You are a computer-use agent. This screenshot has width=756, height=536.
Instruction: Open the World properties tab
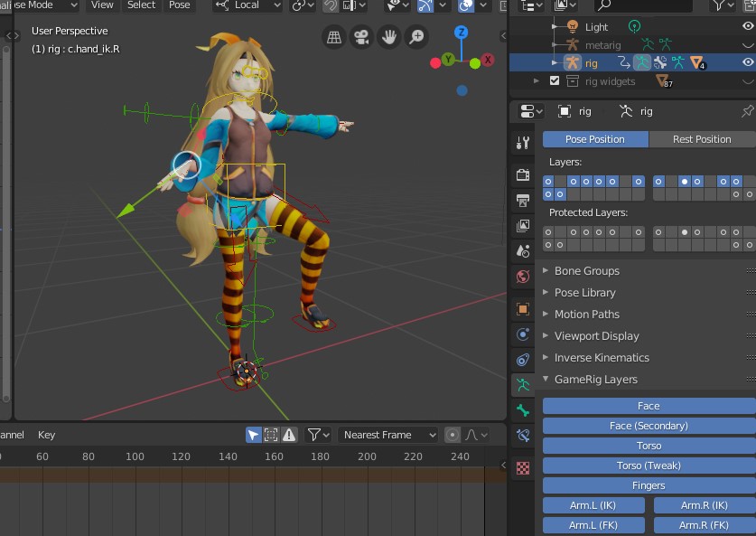click(523, 277)
